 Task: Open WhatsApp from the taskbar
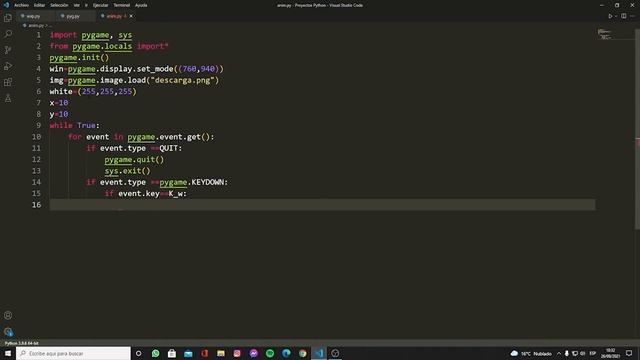(156, 353)
